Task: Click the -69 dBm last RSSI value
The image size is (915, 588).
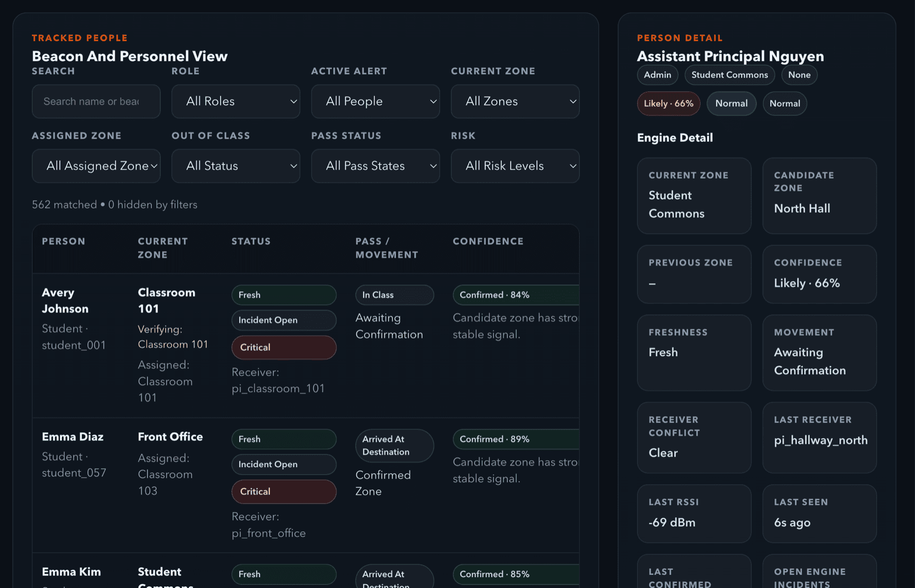Action: (x=672, y=523)
